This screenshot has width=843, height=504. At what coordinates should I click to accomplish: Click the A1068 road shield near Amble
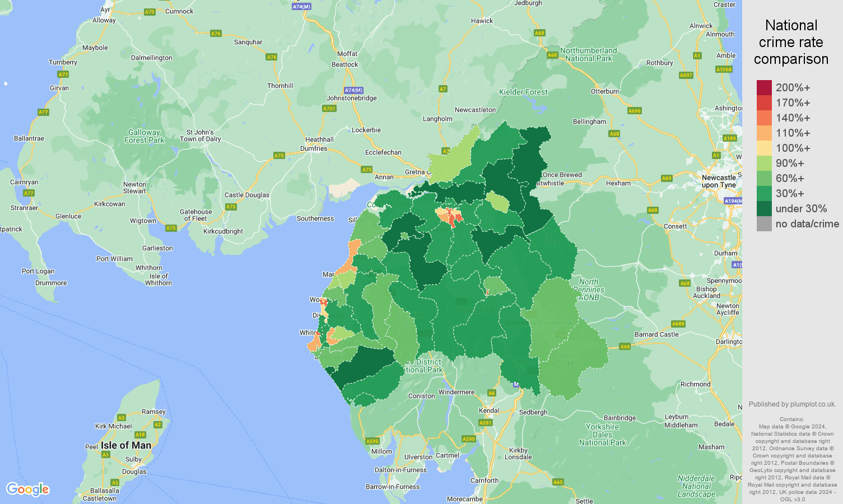click(724, 69)
